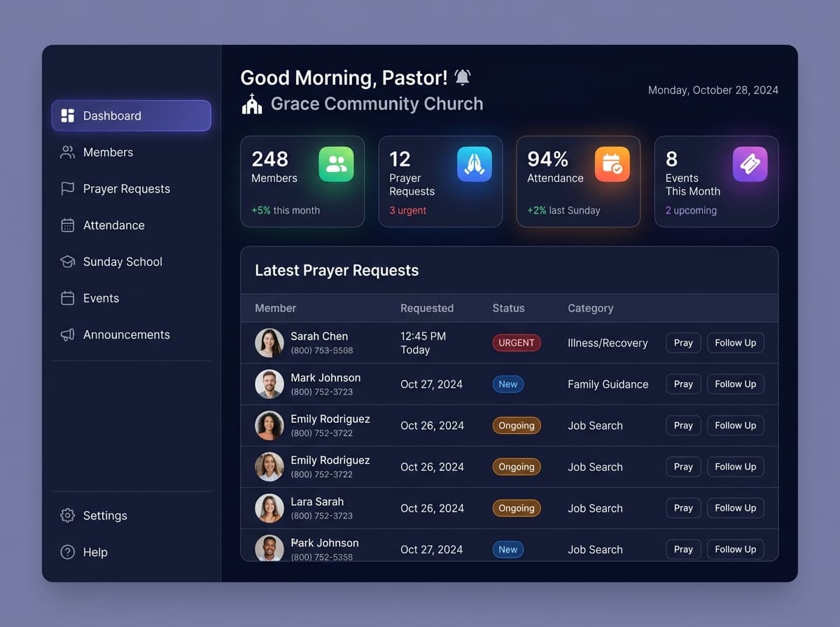Click Mark Johnson's avatar photo
Viewport: 840px width, 627px height.
(x=269, y=384)
